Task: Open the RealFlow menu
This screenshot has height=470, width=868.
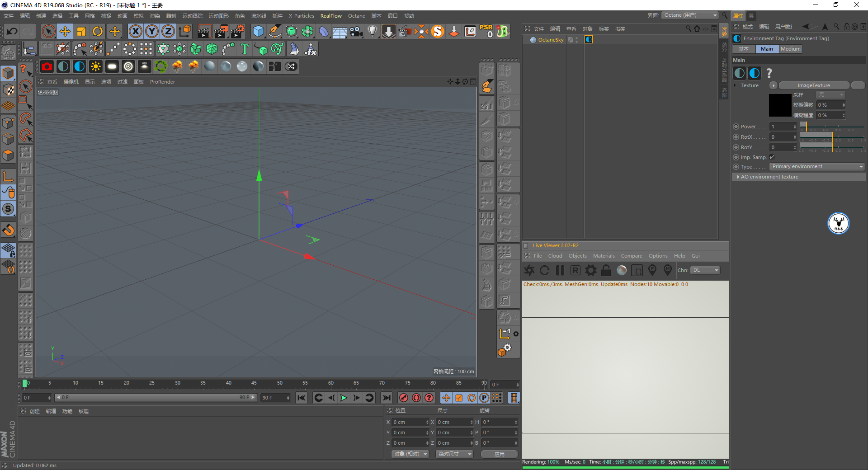Action: 331,16
